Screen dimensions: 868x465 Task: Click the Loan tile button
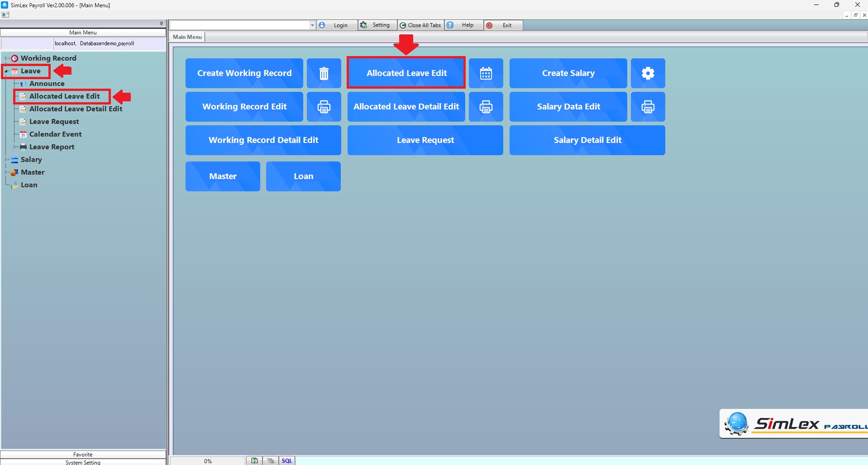click(x=303, y=176)
